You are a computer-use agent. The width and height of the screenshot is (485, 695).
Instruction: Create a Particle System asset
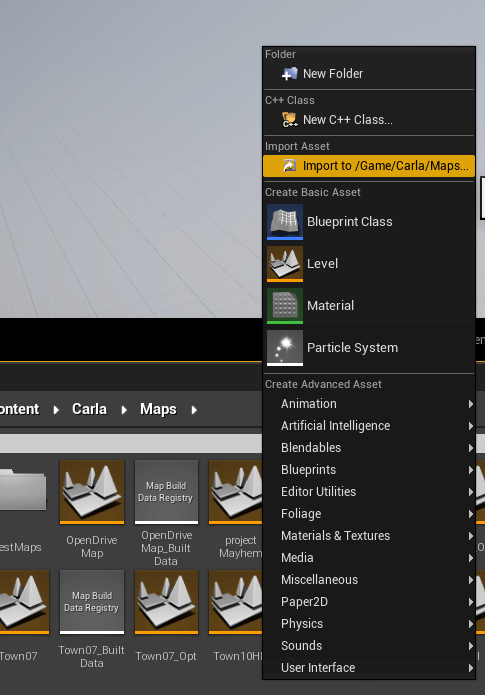369,348
